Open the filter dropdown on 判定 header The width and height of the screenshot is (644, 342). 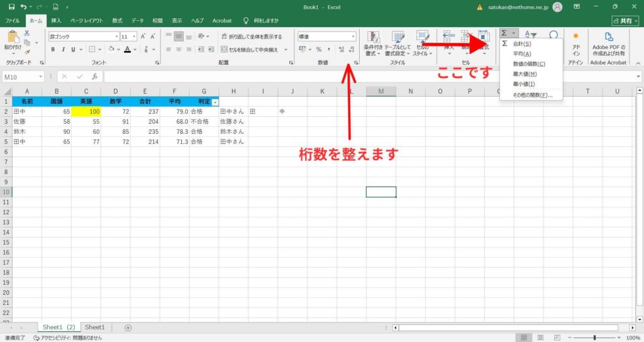click(215, 101)
